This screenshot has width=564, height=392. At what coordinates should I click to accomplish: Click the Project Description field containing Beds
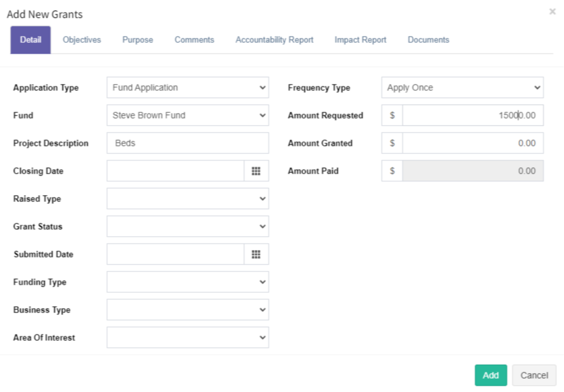188,143
